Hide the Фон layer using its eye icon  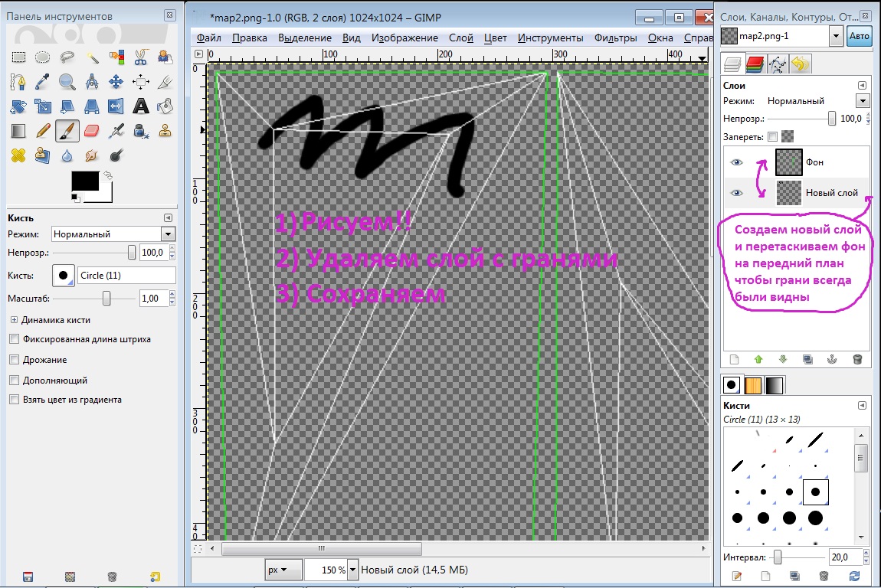(737, 162)
